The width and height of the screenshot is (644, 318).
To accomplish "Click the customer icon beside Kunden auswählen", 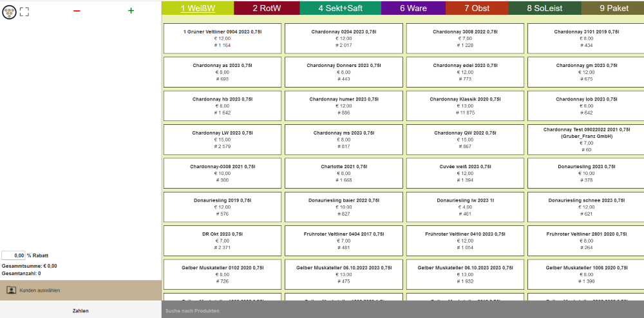I will 11,290.
